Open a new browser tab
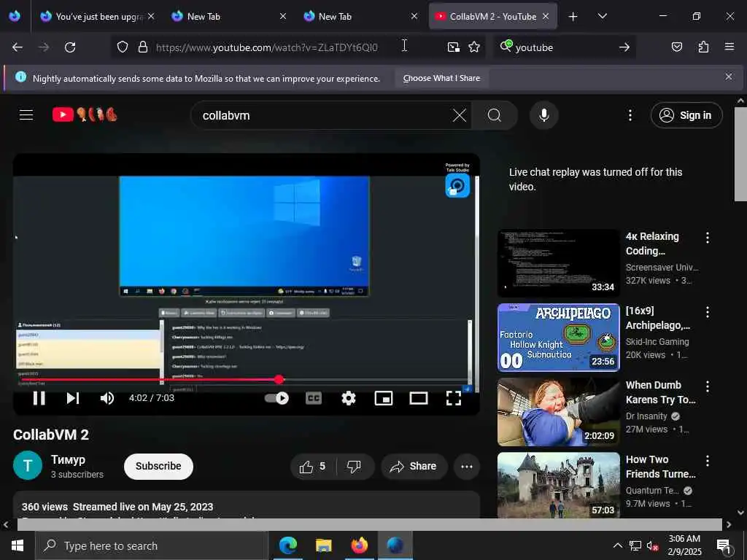This screenshot has height=560, width=747. pyautogui.click(x=573, y=17)
